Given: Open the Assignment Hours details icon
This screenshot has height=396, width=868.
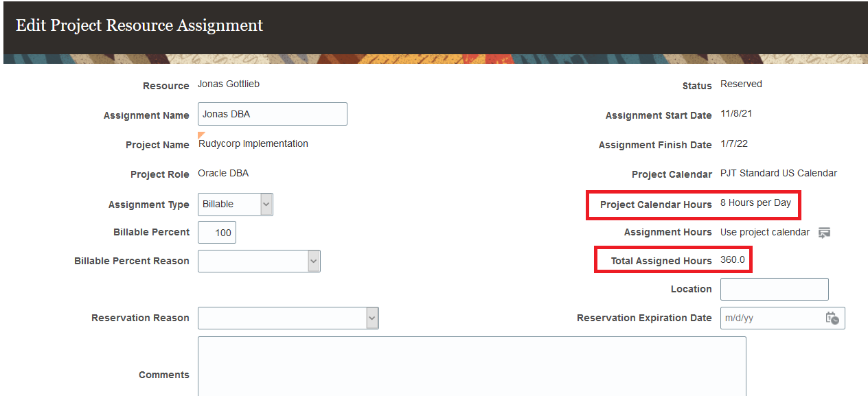Looking at the screenshot, I should [825, 233].
